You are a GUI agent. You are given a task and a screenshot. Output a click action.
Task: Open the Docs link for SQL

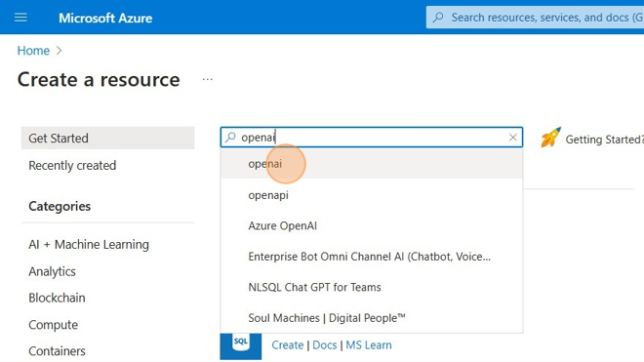[x=325, y=345]
